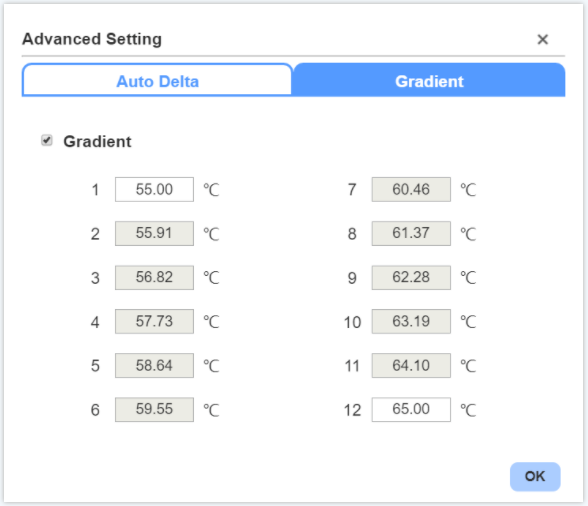Uncheck the Gradient checkbox
The height and width of the screenshot is (506, 588).
click(x=46, y=141)
